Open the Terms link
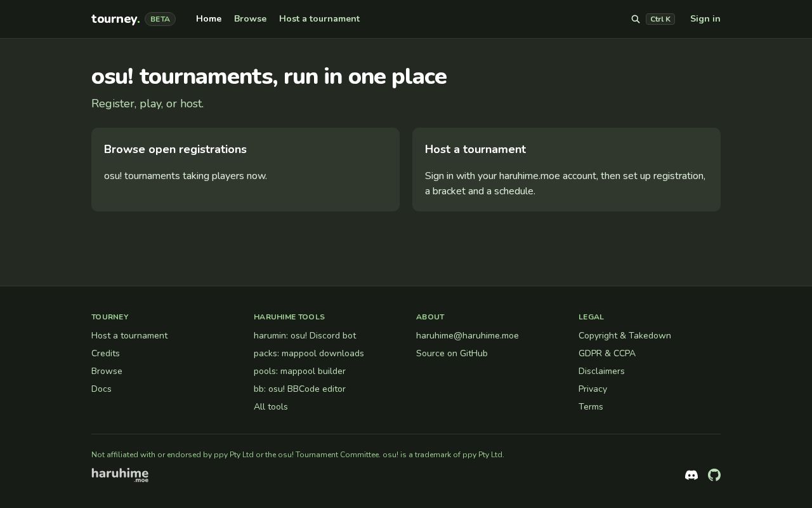812x508 pixels. click(591, 406)
